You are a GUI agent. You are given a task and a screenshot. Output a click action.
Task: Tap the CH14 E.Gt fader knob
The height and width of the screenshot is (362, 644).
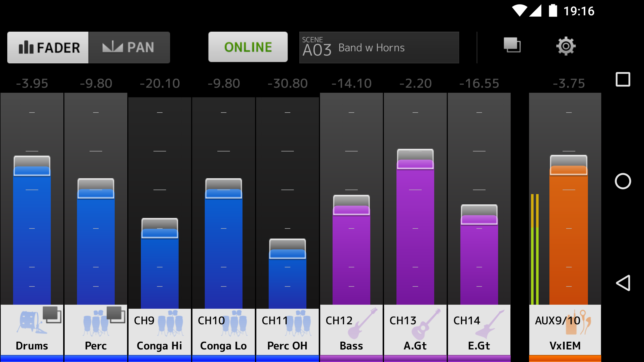(x=479, y=215)
